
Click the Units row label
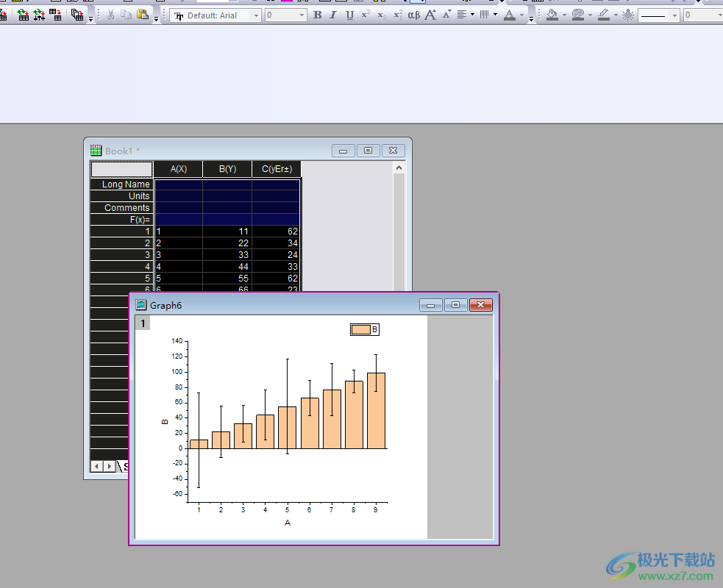click(x=122, y=196)
